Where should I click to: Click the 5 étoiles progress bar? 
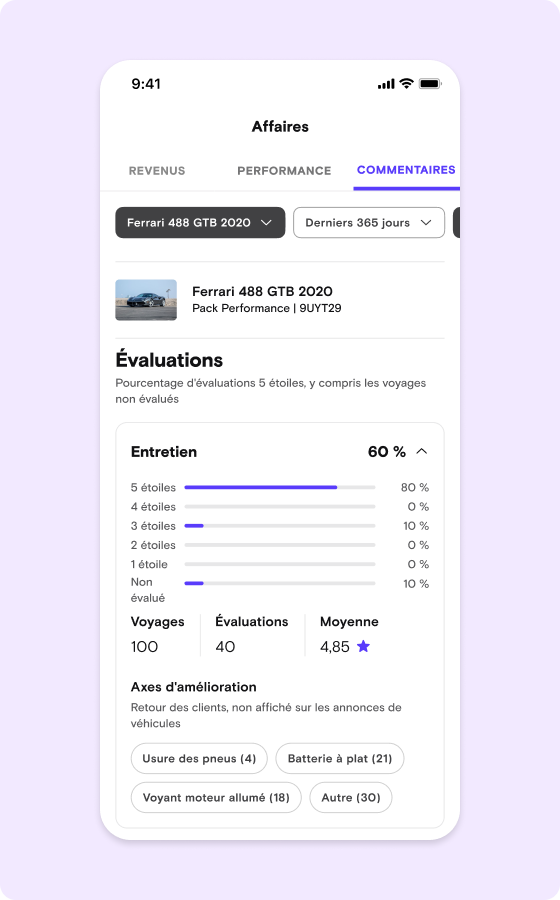tap(280, 487)
